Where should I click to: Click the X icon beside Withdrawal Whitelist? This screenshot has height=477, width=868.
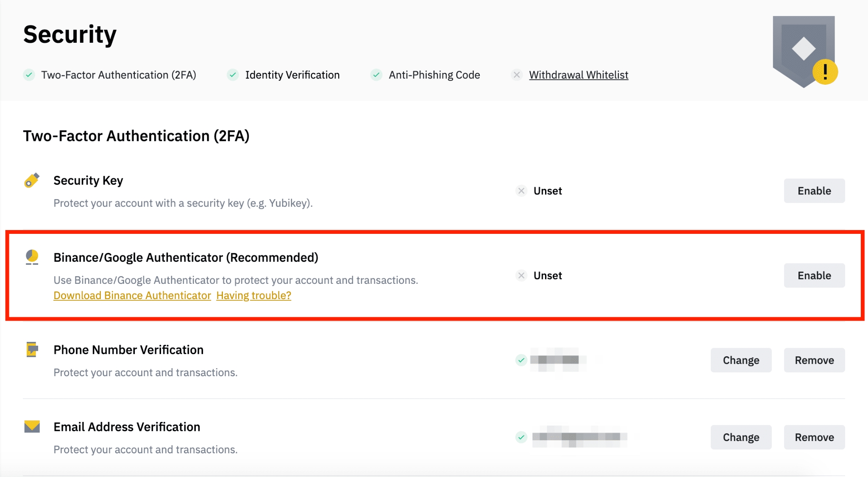pyautogui.click(x=517, y=75)
